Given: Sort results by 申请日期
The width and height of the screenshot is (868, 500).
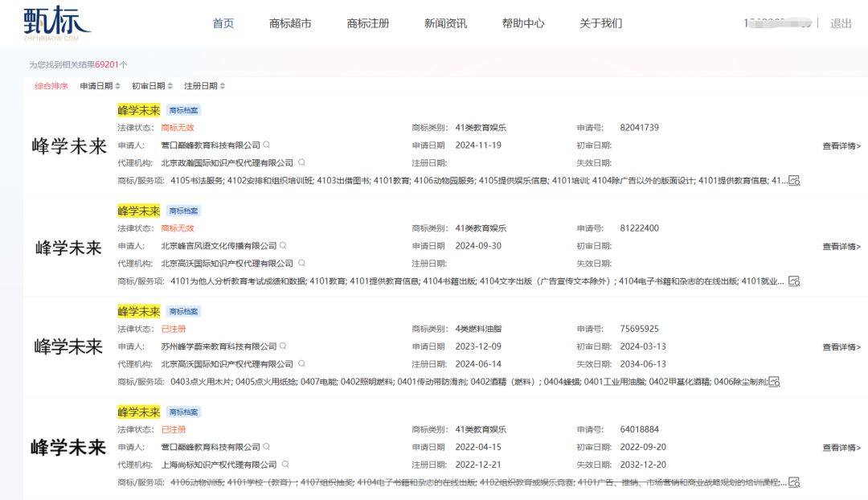Looking at the screenshot, I should point(100,86).
